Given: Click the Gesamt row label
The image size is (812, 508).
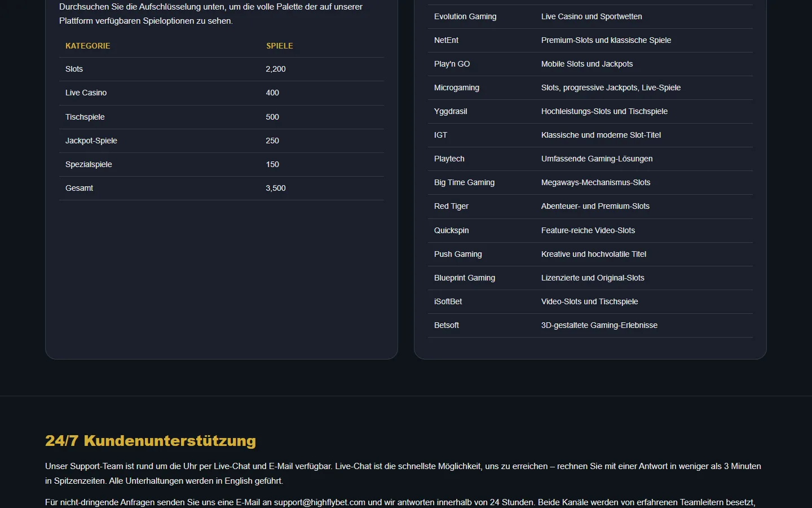Looking at the screenshot, I should [x=79, y=188].
